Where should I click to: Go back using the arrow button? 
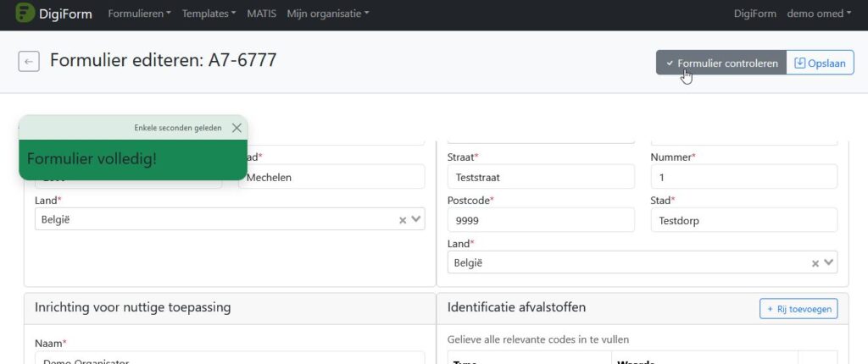(x=29, y=62)
